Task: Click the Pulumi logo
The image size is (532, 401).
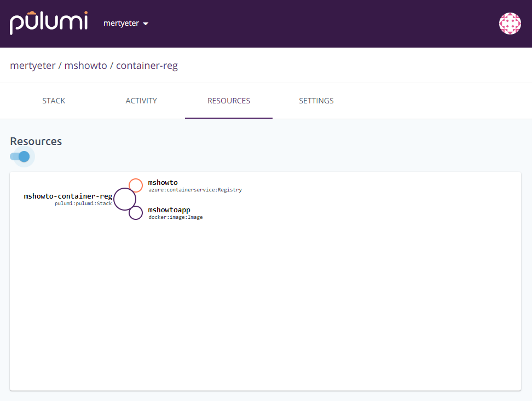Action: coord(49,23)
